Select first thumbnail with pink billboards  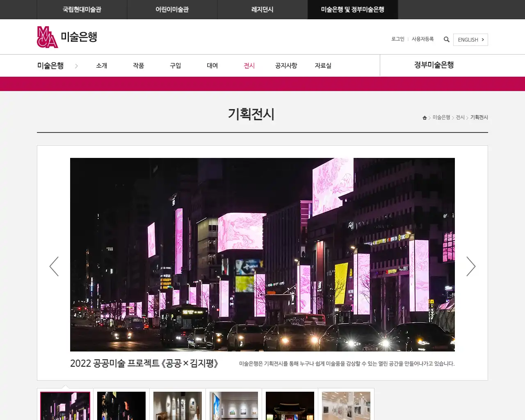(65, 406)
